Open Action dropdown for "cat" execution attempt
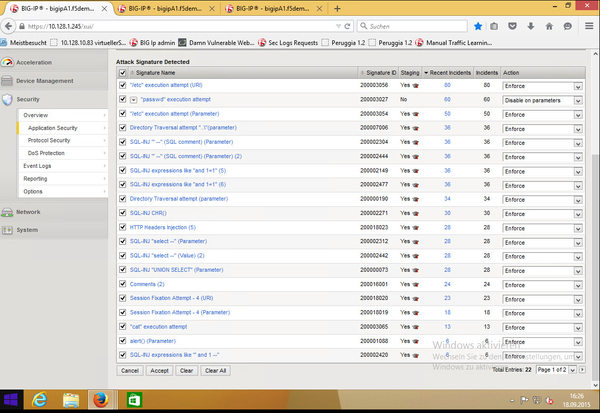This screenshot has width=600, height=413. point(543,328)
